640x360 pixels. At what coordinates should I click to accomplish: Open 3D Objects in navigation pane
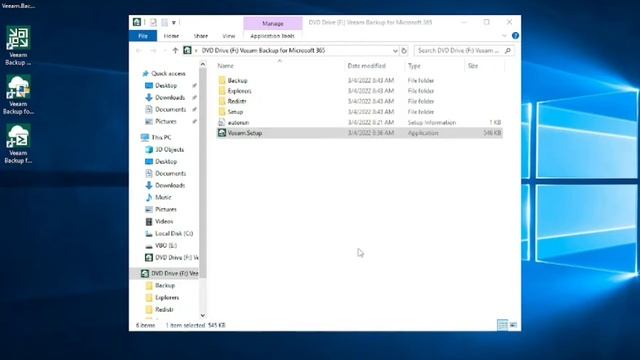tap(169, 150)
